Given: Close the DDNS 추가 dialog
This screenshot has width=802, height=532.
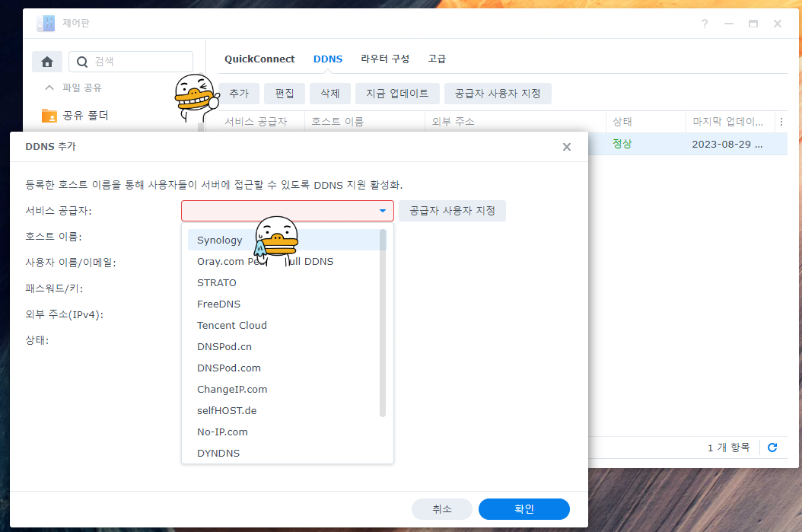Looking at the screenshot, I should [x=567, y=147].
